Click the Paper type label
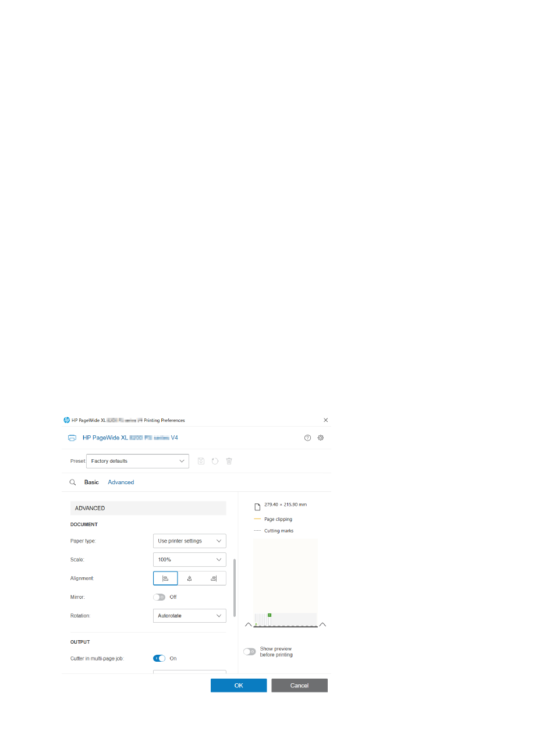This screenshot has width=553, height=756. click(83, 541)
